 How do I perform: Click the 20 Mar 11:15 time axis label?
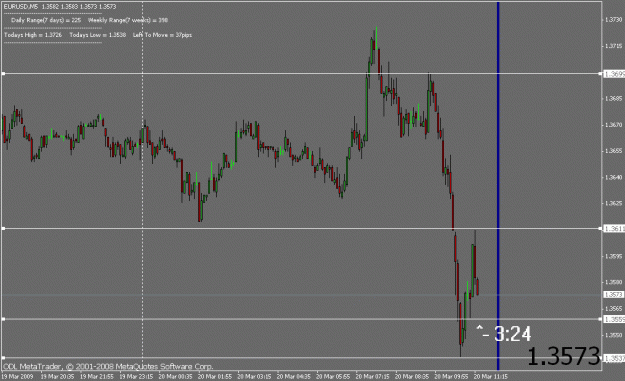point(491,376)
